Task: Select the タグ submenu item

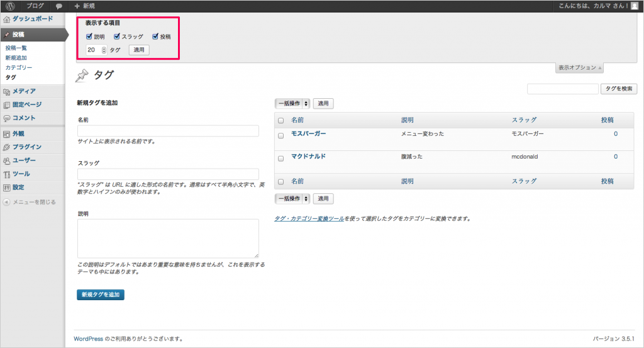Action: [11, 77]
